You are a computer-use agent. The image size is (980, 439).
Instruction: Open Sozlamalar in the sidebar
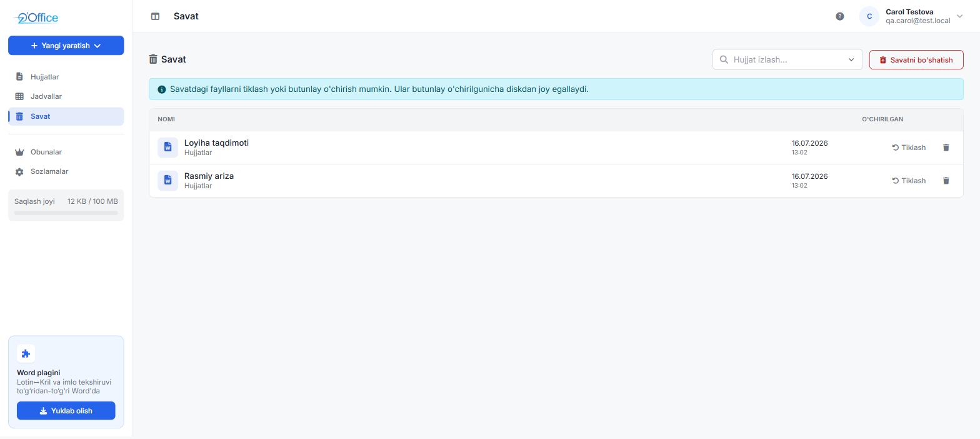[66, 171]
